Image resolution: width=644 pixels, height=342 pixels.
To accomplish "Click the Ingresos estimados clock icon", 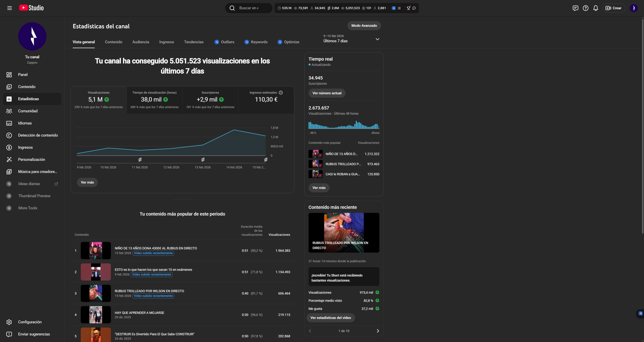I will [281, 93].
